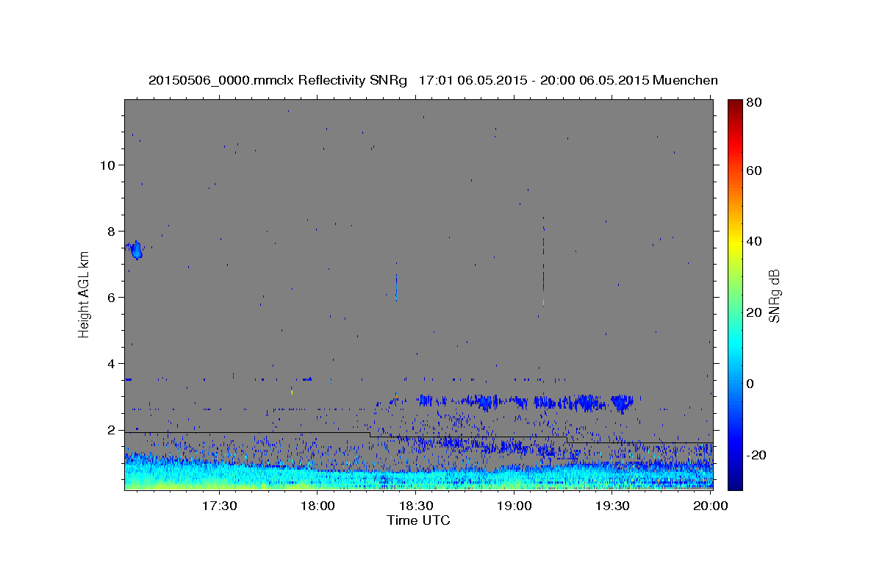Click the 19:00 time tick label
The width and height of the screenshot is (882, 588).
pos(514,506)
